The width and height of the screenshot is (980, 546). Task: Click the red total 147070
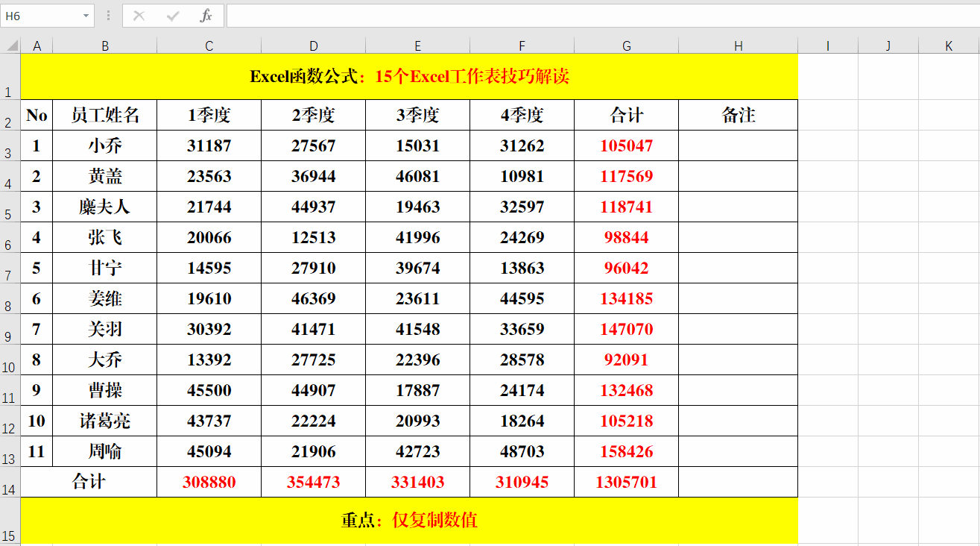[627, 330]
